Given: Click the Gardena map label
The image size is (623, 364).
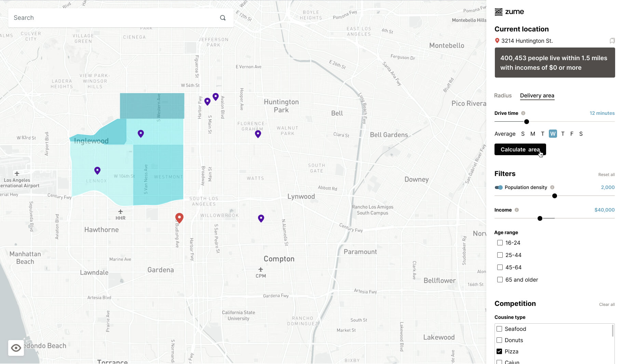Looking at the screenshot, I should 161,270.
